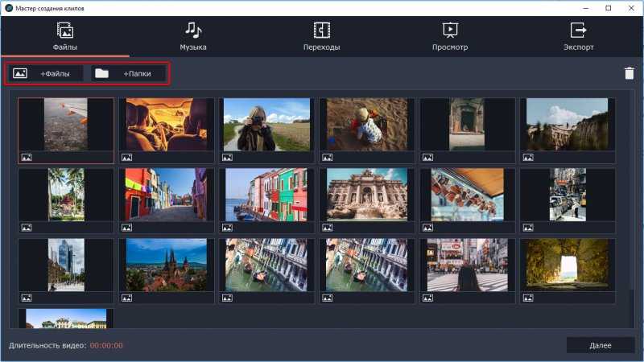This screenshot has width=644, height=362.
Task: Click image icon under rocky cliff photo
Action: (528, 157)
